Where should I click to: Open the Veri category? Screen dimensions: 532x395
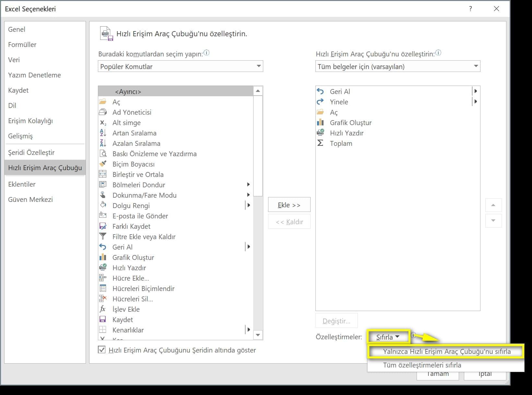pyautogui.click(x=45, y=60)
